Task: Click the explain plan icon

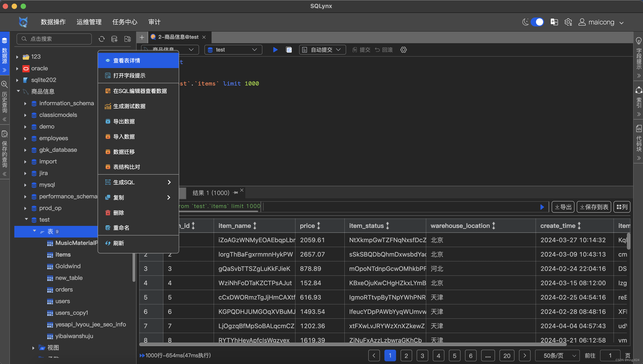Action: pos(289,50)
